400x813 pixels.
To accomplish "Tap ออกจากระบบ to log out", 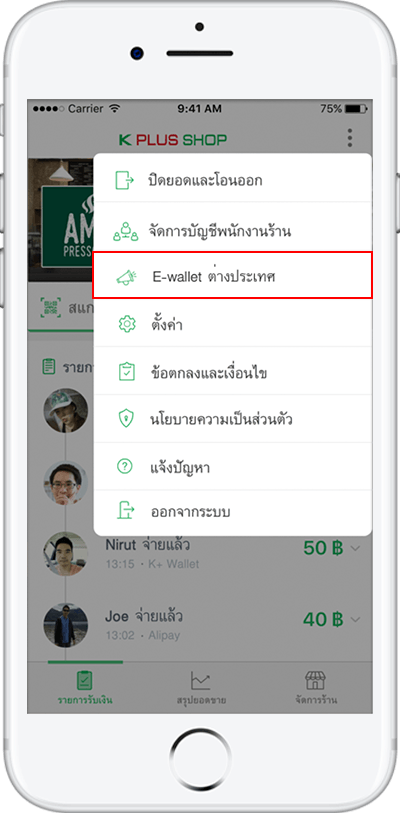I will [x=232, y=512].
